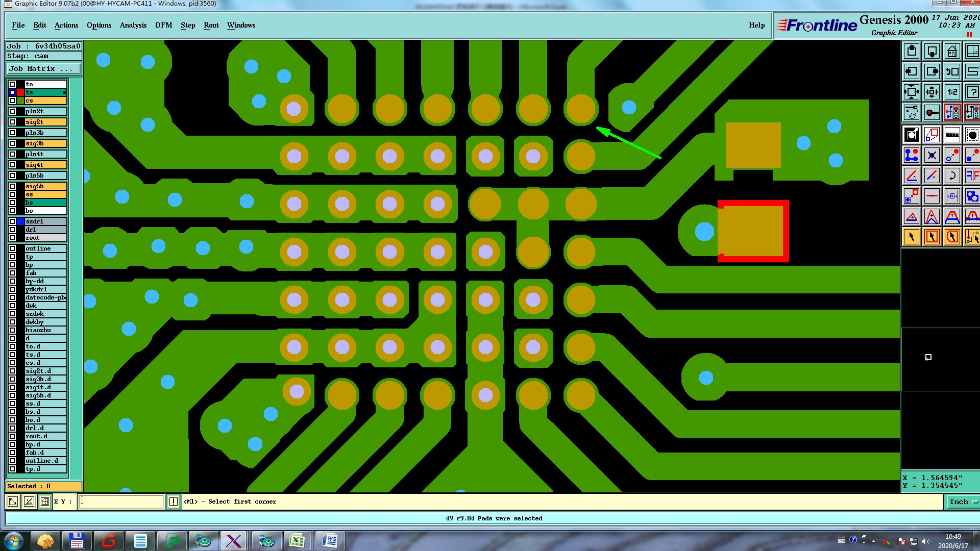Click the blue szdrl layer color swatch
The width and height of the screenshot is (980, 551).
point(20,221)
